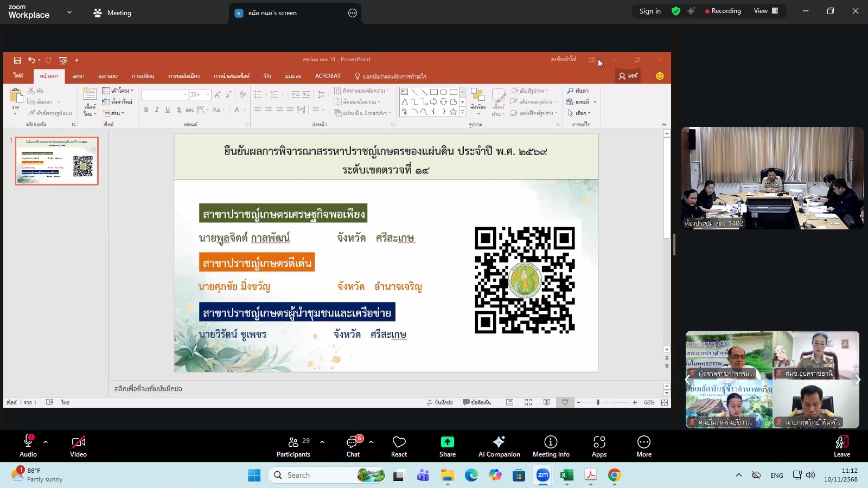Switch to the แทรก ribbon tab
Viewport: 868px width, 488px height.
[78, 76]
